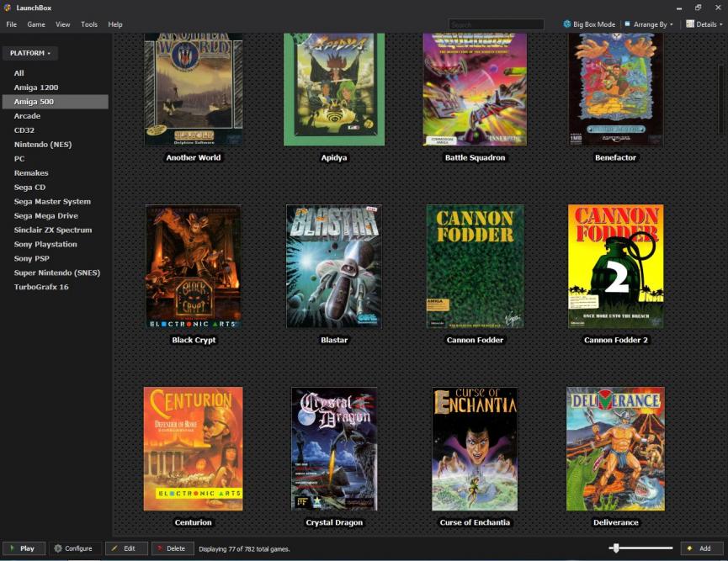Adjust the cover size zoom slider

coord(617,548)
